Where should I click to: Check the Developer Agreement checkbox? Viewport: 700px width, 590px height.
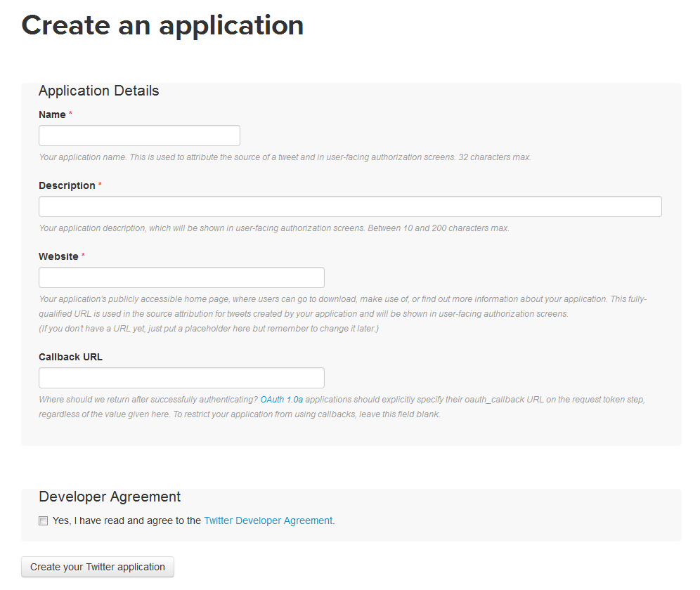click(44, 521)
